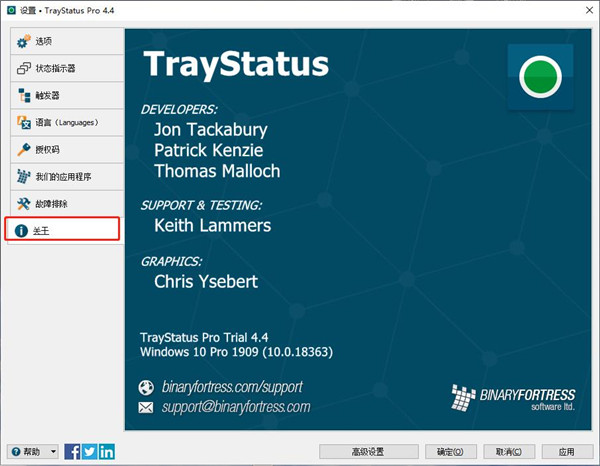Open the Twitter page icon
600x466 pixels.
[x=90, y=452]
